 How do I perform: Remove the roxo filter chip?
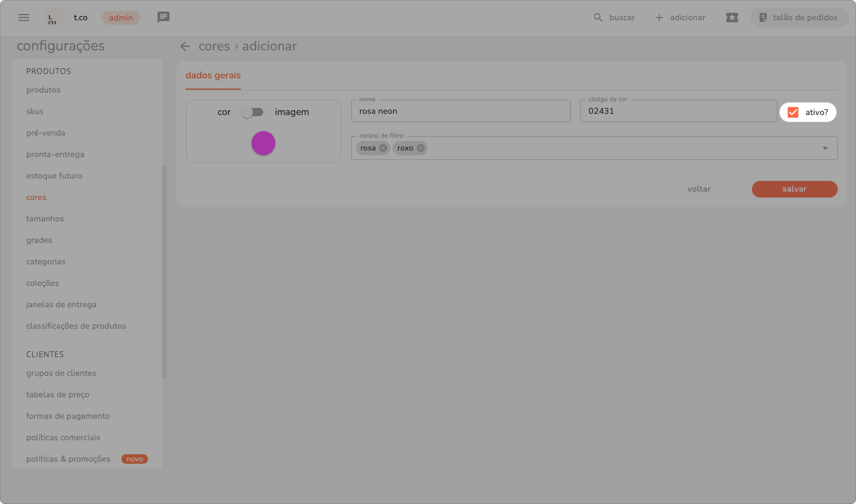[x=421, y=148]
